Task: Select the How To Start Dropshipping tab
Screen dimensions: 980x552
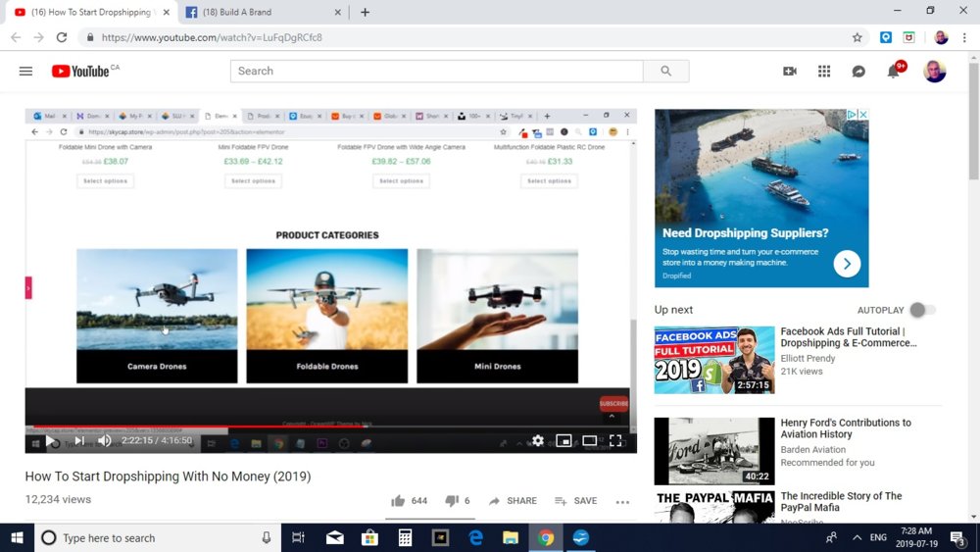Action: click(91, 12)
